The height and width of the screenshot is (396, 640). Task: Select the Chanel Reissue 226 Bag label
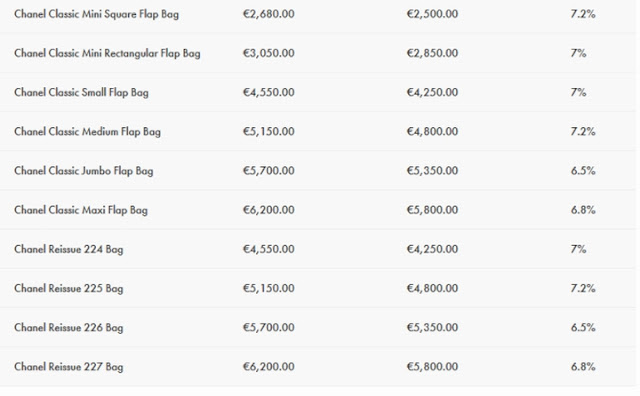(69, 328)
